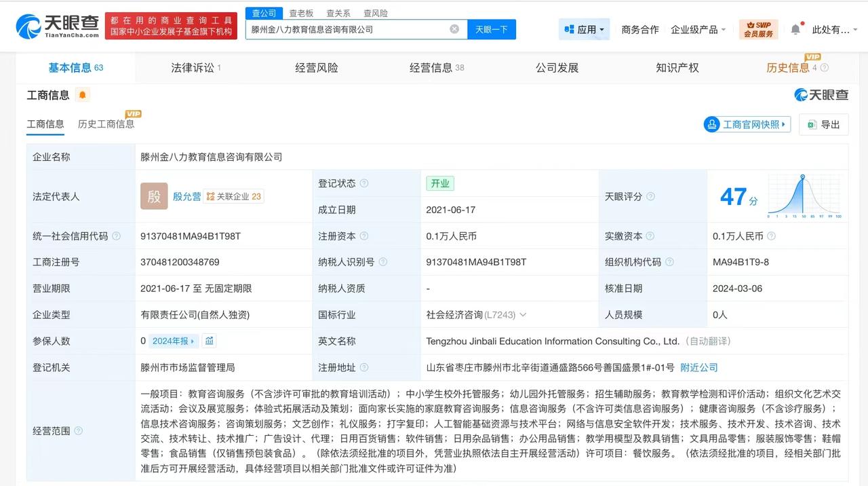
Task: Click 滕州市市场监督管理局 registration authority
Action: click(188, 367)
